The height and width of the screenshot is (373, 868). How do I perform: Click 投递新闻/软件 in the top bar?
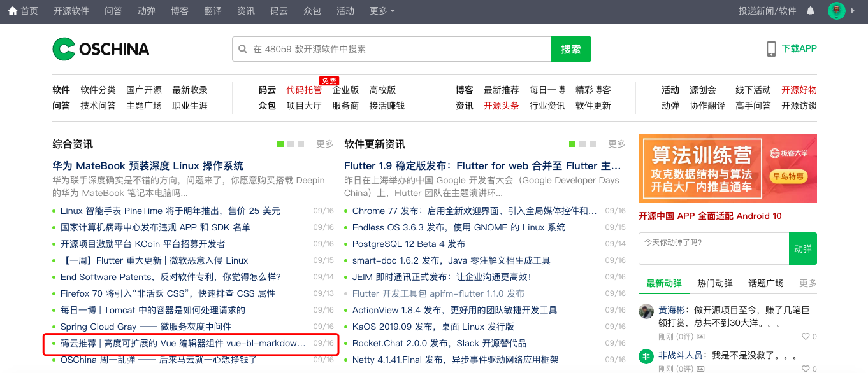click(x=767, y=11)
